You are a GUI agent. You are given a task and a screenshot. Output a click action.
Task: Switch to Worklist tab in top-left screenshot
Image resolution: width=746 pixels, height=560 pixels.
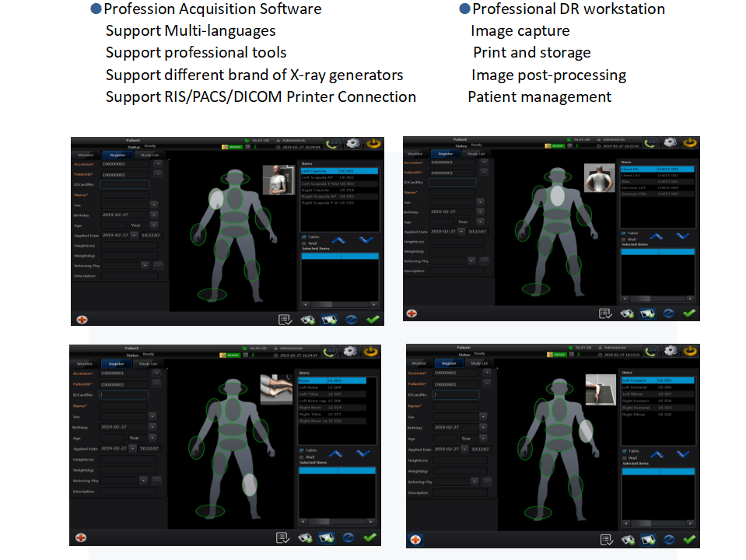[86, 155]
